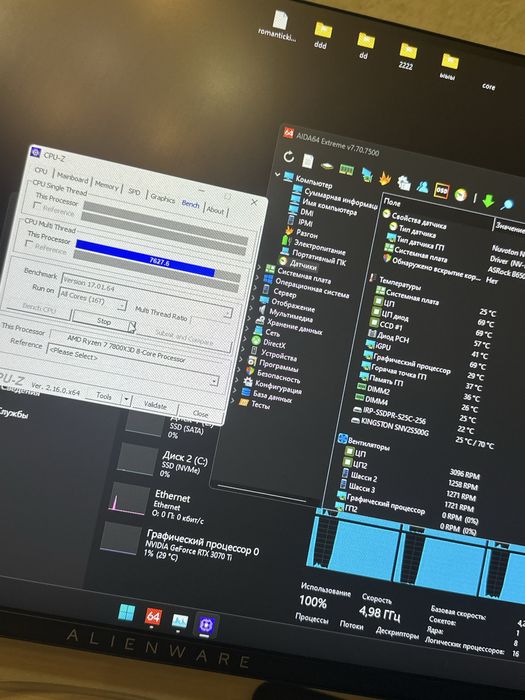525x700 pixels.
Task: Select Диск 2 (C:) in Task Manager
Action: (163, 462)
